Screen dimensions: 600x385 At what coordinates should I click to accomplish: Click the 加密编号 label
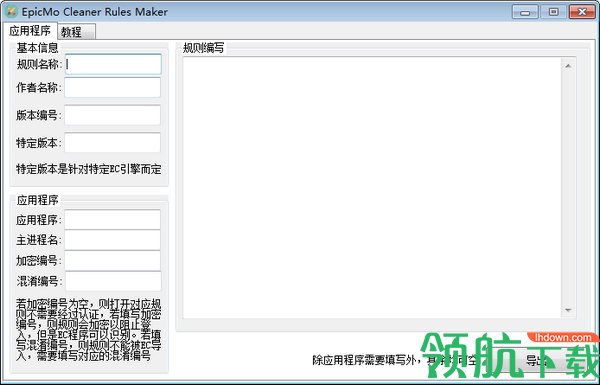[39, 261]
